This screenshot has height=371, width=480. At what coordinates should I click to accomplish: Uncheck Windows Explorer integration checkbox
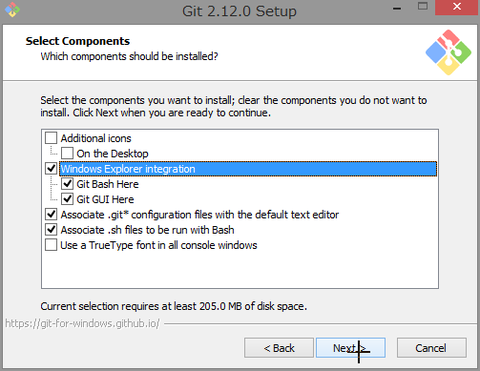coord(51,168)
